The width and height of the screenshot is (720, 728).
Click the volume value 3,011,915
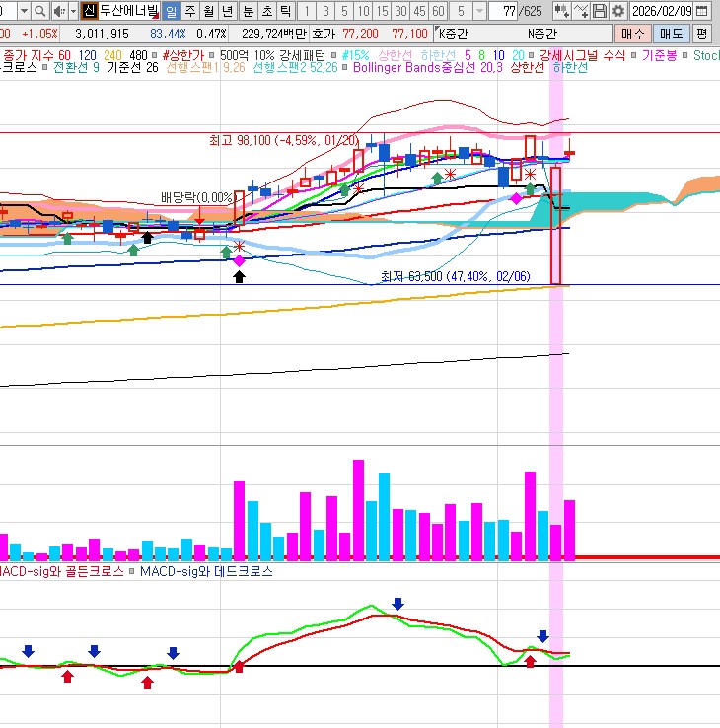pos(102,34)
